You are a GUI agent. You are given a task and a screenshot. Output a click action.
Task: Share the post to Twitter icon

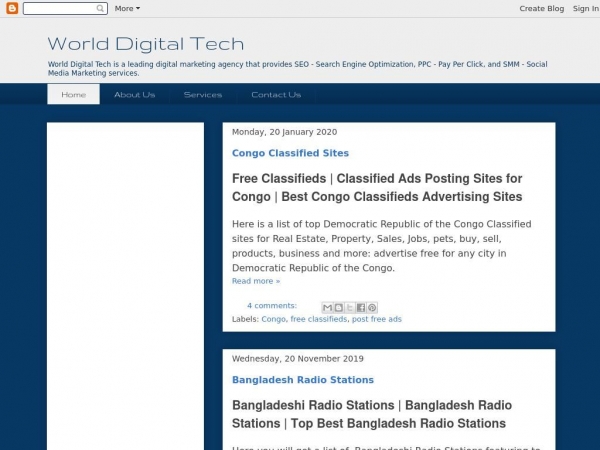point(349,307)
